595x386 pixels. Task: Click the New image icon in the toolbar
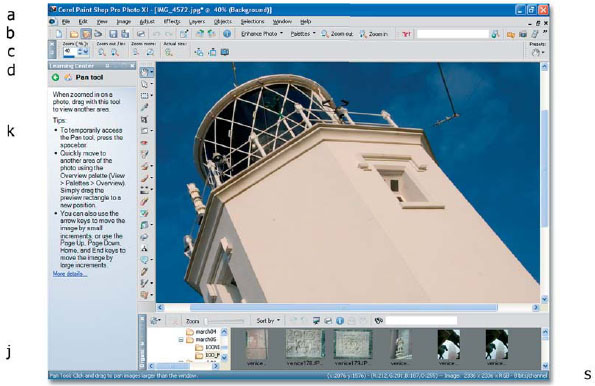[59, 34]
